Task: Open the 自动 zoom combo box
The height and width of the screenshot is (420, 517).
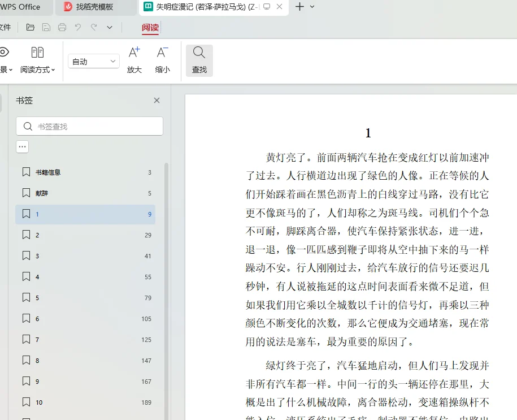Action: [94, 62]
